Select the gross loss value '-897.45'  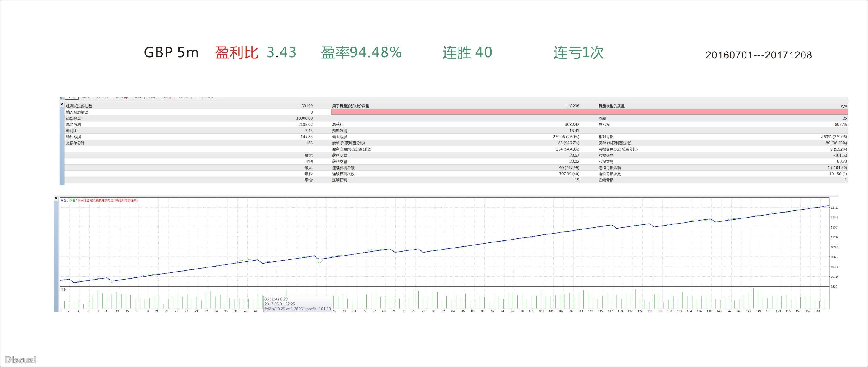840,124
